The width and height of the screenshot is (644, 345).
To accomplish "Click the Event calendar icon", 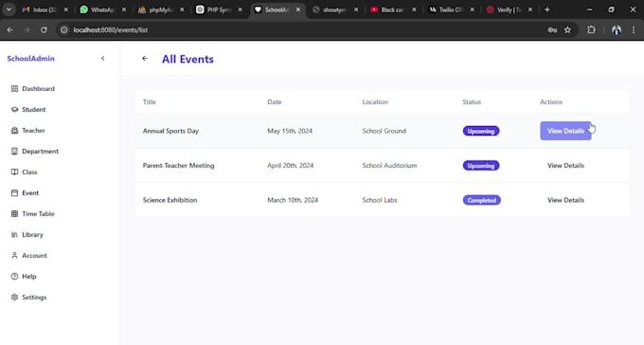I will (14, 192).
